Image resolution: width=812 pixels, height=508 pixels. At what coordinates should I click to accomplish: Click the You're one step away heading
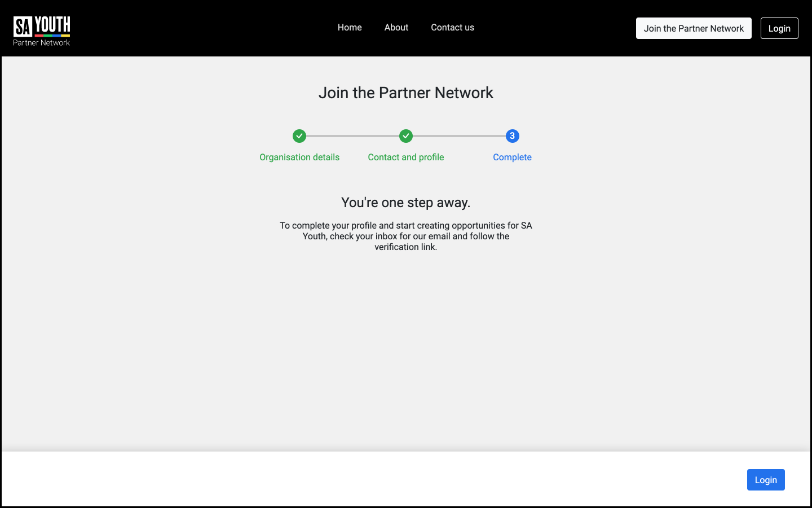pos(406,202)
